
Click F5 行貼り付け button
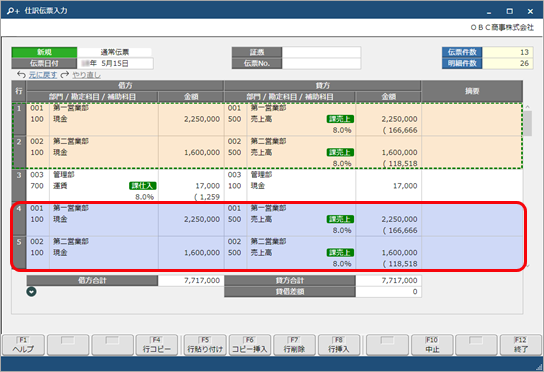(x=205, y=345)
